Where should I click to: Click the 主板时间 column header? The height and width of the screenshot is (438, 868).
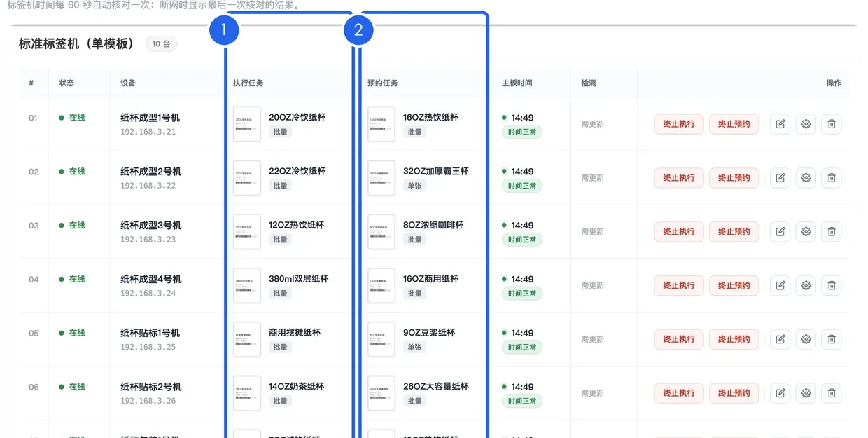pyautogui.click(x=517, y=83)
